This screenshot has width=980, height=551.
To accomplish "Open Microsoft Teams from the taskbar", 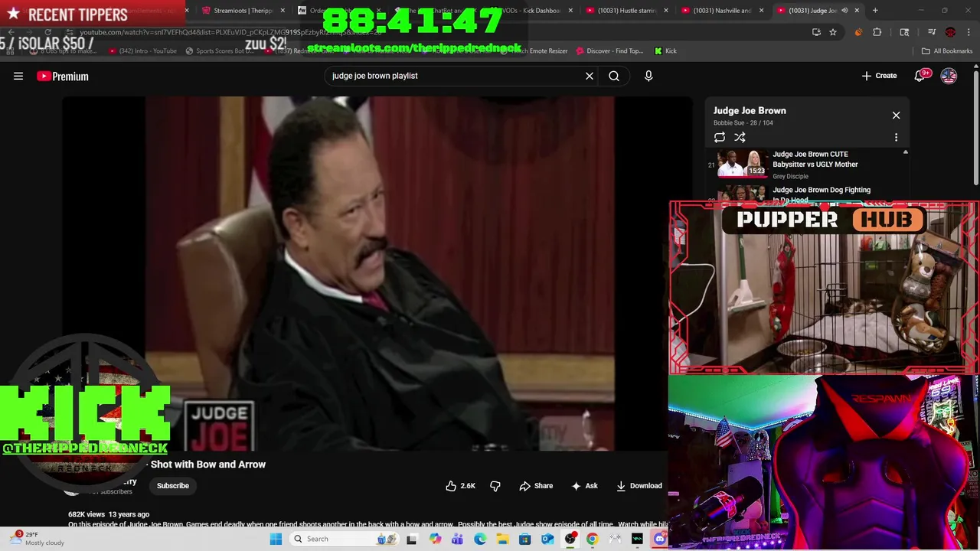I will coord(457,539).
